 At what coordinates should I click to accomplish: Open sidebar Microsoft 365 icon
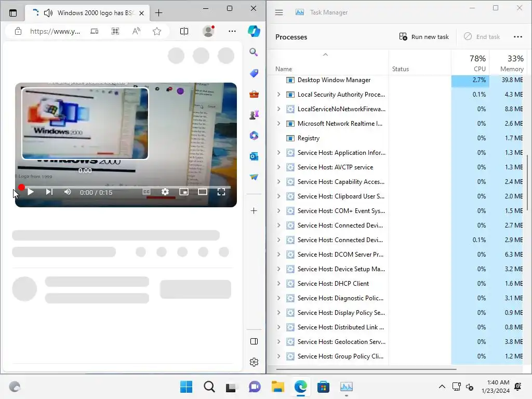[254, 136]
